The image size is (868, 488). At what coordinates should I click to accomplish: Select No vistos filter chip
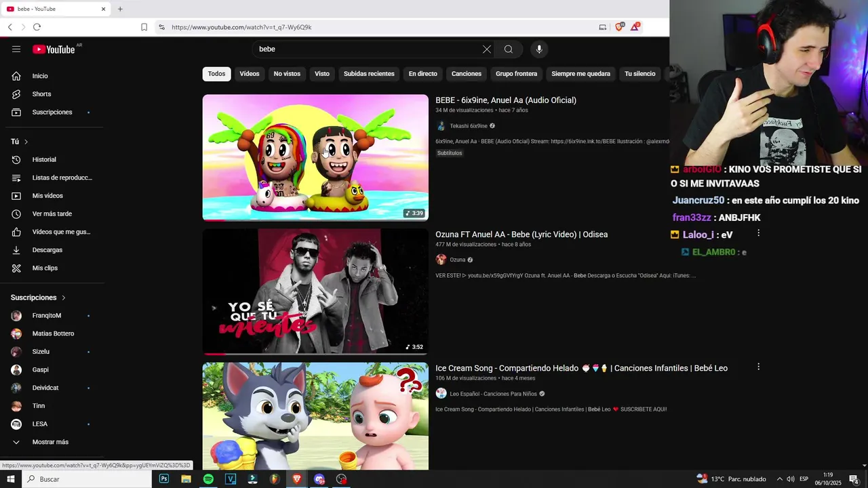pos(287,74)
